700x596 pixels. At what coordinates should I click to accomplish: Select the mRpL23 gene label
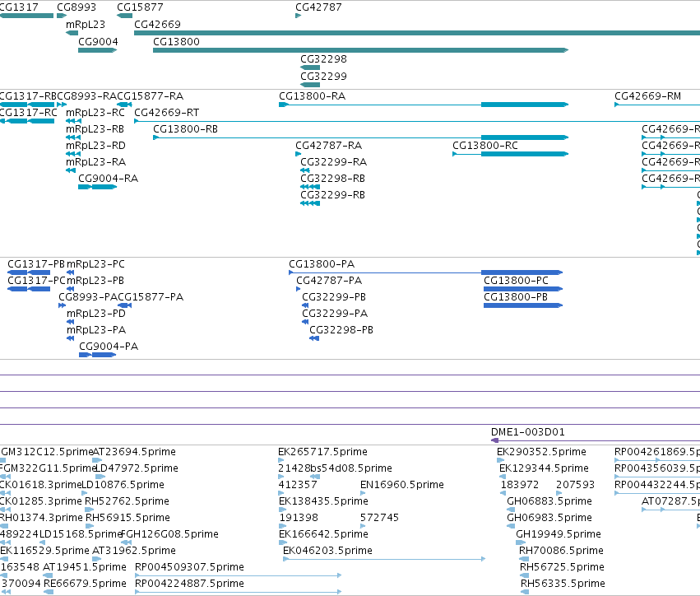86,25
